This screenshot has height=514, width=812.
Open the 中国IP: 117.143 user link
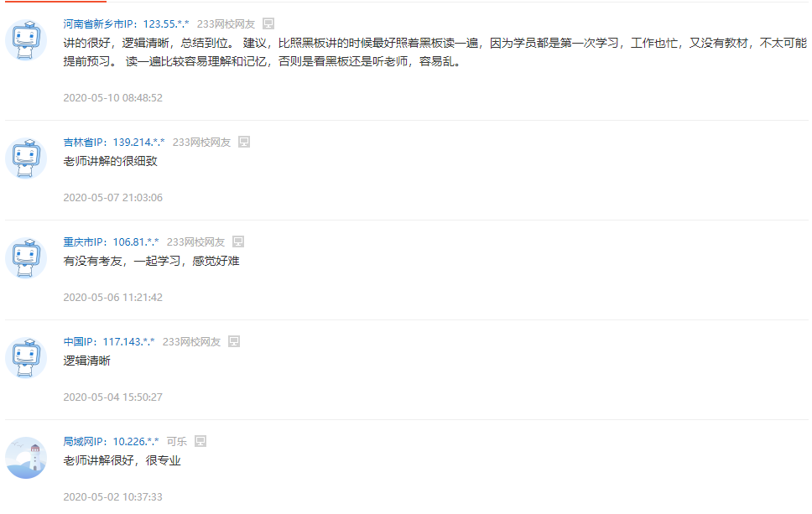(x=109, y=341)
